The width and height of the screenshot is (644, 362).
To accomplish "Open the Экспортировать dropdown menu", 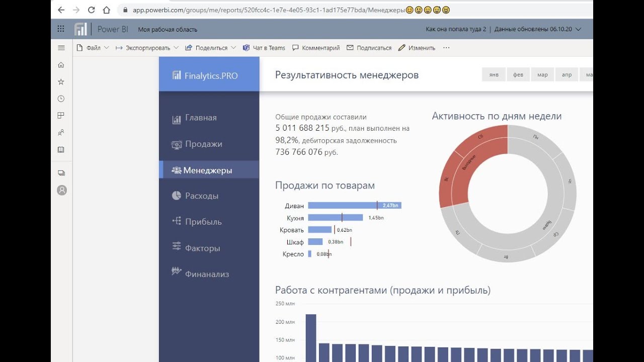I will (147, 48).
